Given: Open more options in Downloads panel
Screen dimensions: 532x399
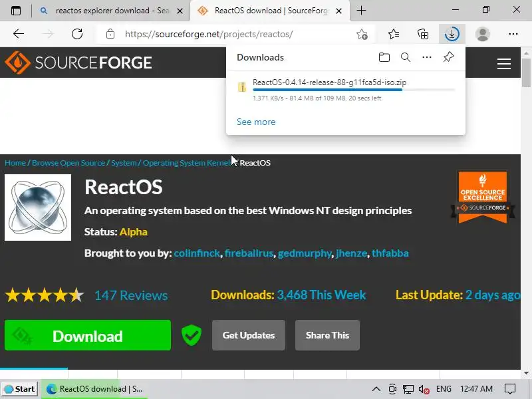Looking at the screenshot, I should coord(427,57).
